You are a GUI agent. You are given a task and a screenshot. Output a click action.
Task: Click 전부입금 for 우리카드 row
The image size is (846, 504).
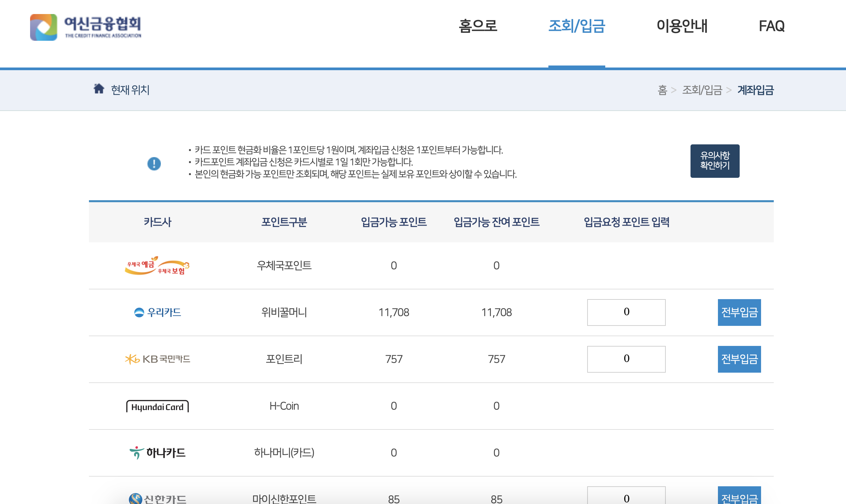[x=739, y=312]
